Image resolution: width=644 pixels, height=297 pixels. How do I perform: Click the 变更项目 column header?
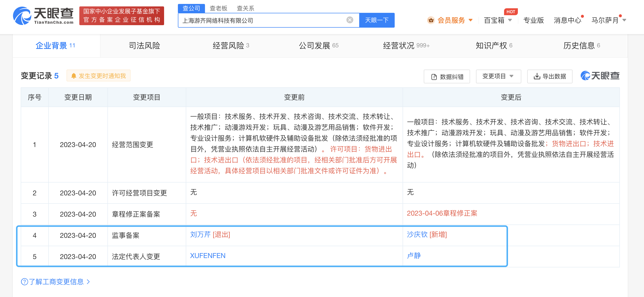tap(147, 97)
